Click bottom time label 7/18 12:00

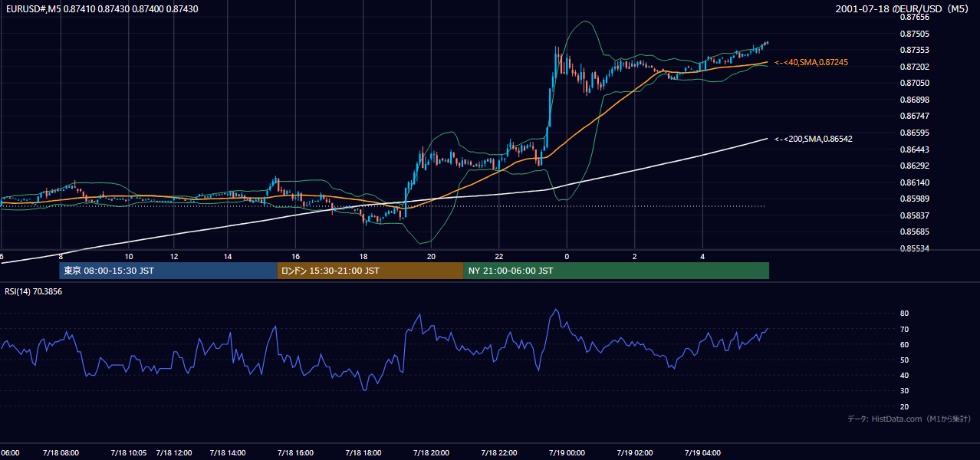(173, 452)
